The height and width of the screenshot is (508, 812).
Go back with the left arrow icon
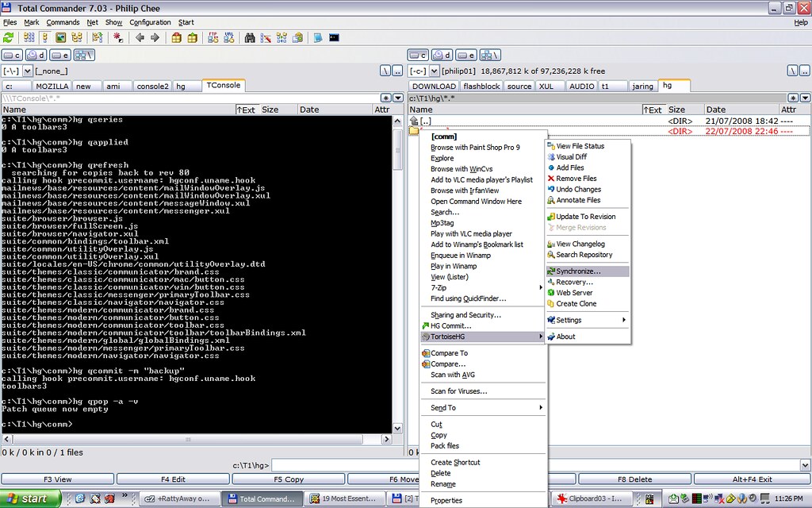tap(140, 37)
